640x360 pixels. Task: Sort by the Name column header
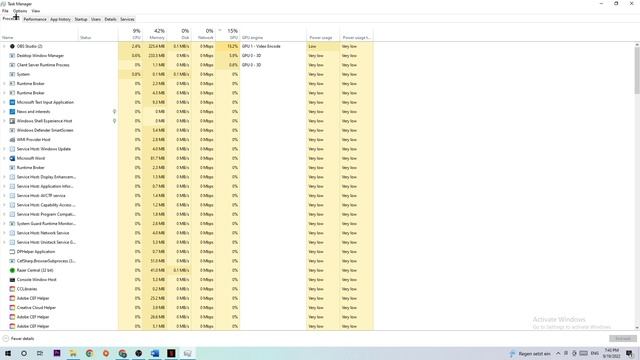pyautogui.click(x=39, y=34)
